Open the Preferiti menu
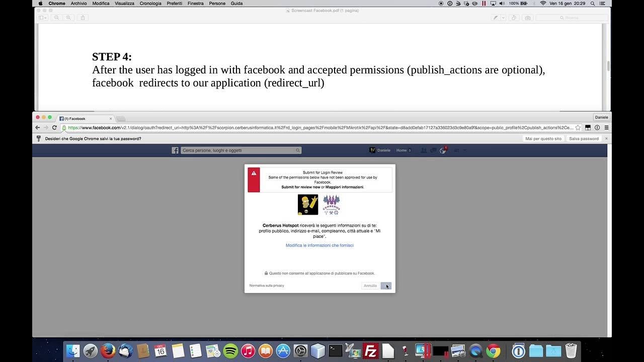Screen dimensions: 644x362 (x=175, y=4)
